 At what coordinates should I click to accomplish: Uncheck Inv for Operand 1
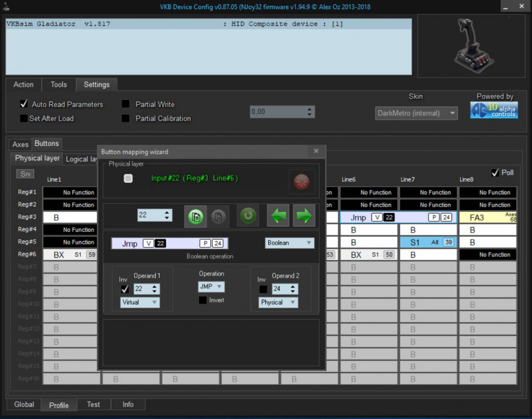125,289
